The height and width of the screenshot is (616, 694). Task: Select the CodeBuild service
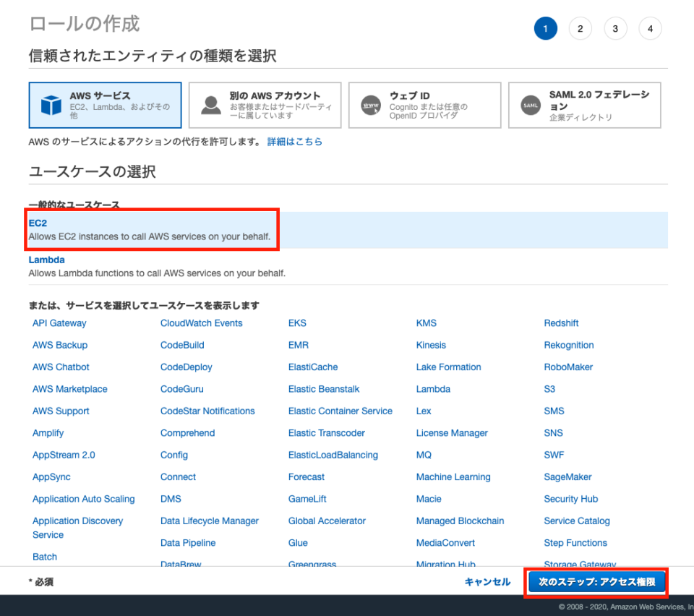click(182, 345)
